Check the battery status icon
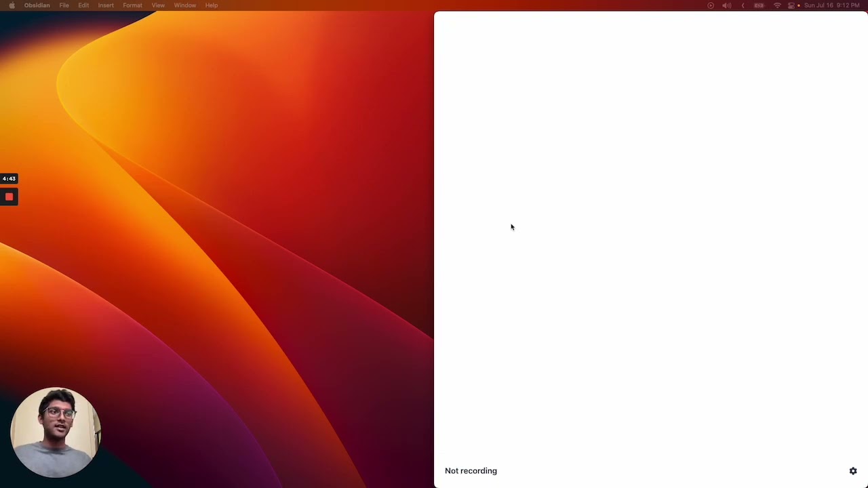This screenshot has width=868, height=488. pyautogui.click(x=759, y=5)
